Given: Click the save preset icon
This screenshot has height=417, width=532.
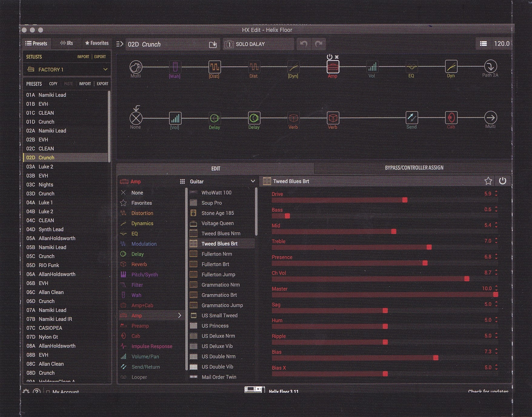Looking at the screenshot, I should pos(213,44).
